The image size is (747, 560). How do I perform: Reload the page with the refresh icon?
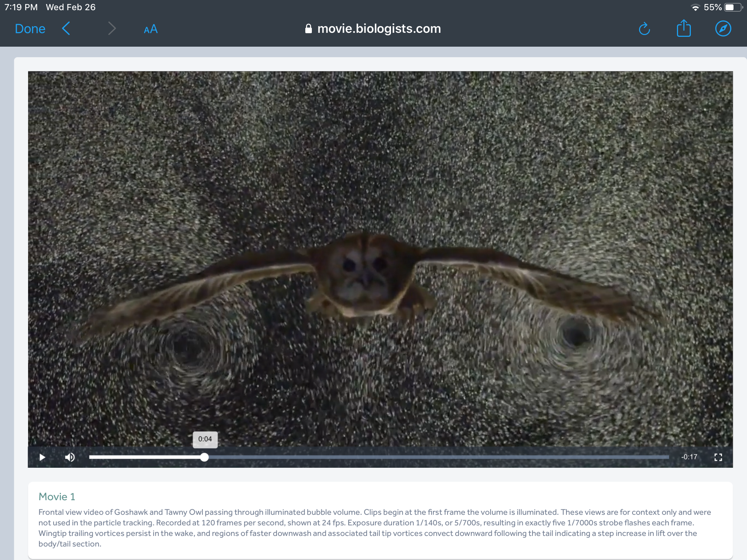click(x=645, y=29)
